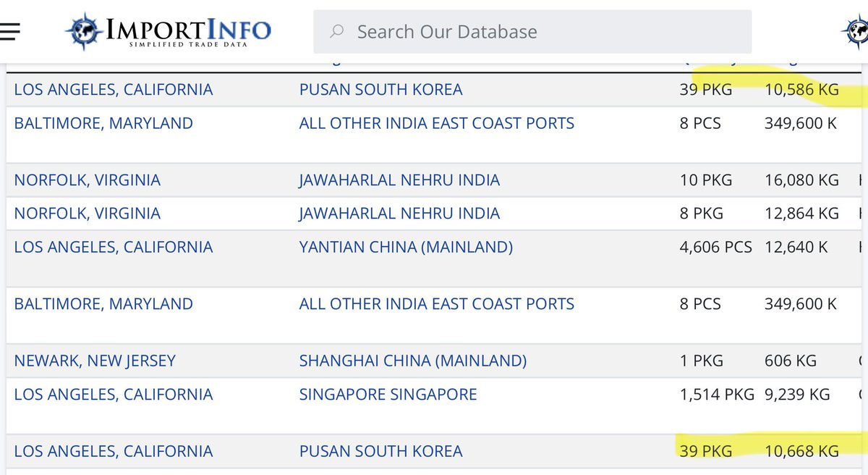This screenshot has height=475, width=868.
Task: Select the 1,514 PKG quantity value
Action: coord(717,395)
